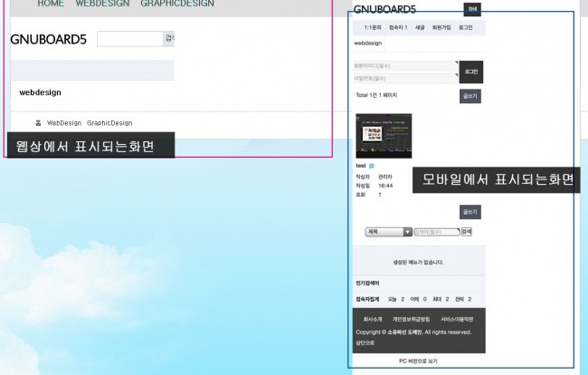Open the post thumbnail image in mobile list
The image size is (588, 375).
pos(384,136)
